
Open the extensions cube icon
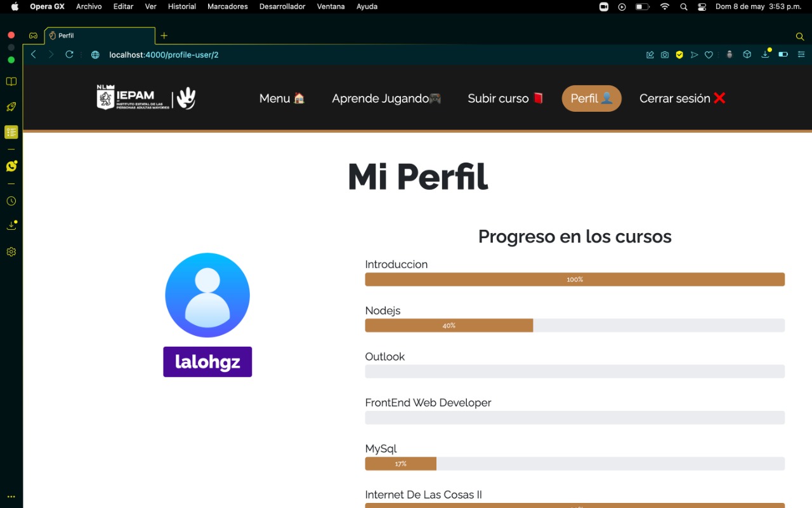click(747, 55)
